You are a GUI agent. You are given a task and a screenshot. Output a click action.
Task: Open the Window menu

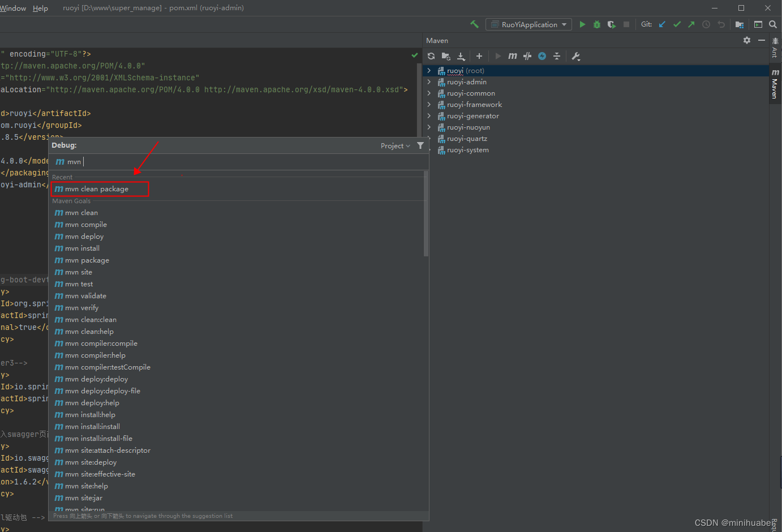13,8
